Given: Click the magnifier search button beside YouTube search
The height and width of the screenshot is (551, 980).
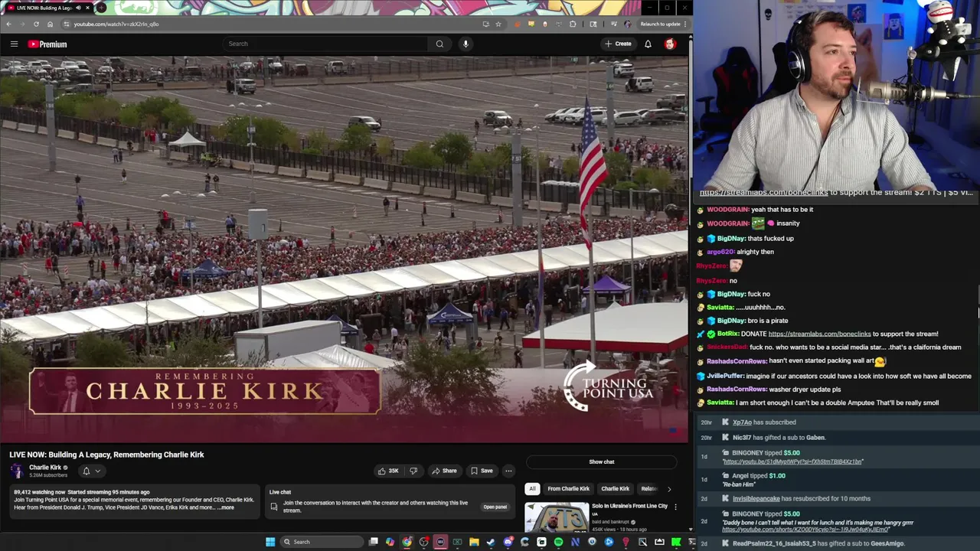Looking at the screenshot, I should click(439, 44).
